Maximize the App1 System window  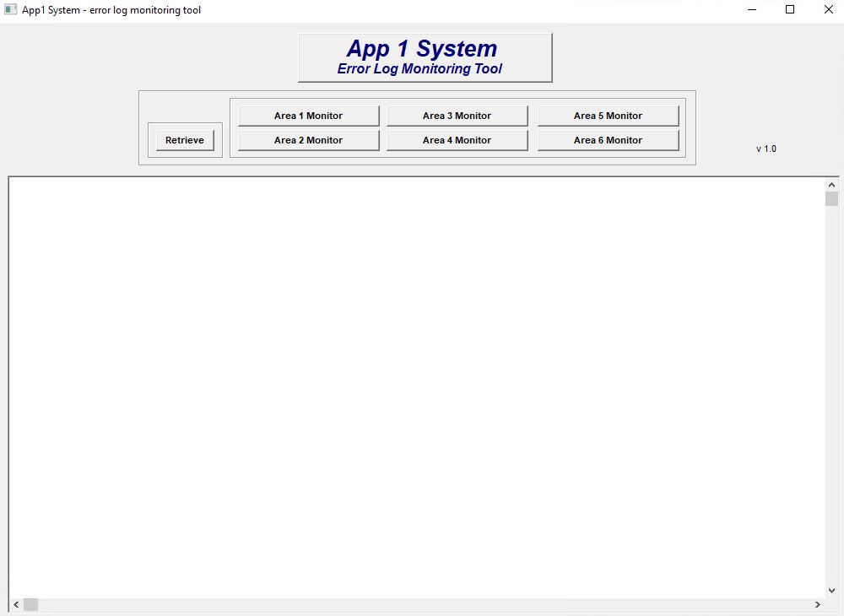point(790,9)
